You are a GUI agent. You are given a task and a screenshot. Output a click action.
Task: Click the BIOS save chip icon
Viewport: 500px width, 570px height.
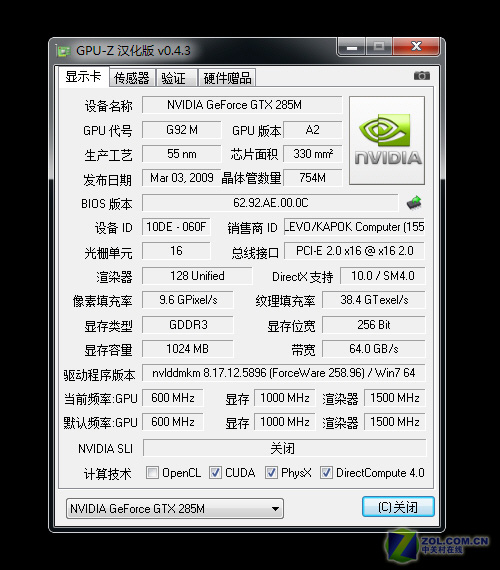(414, 202)
